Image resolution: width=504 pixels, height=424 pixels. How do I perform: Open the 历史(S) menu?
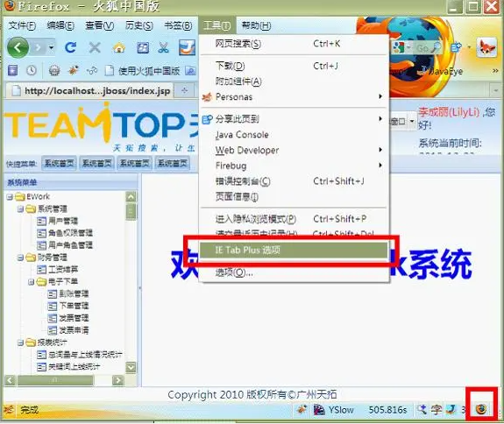pyautogui.click(x=138, y=25)
